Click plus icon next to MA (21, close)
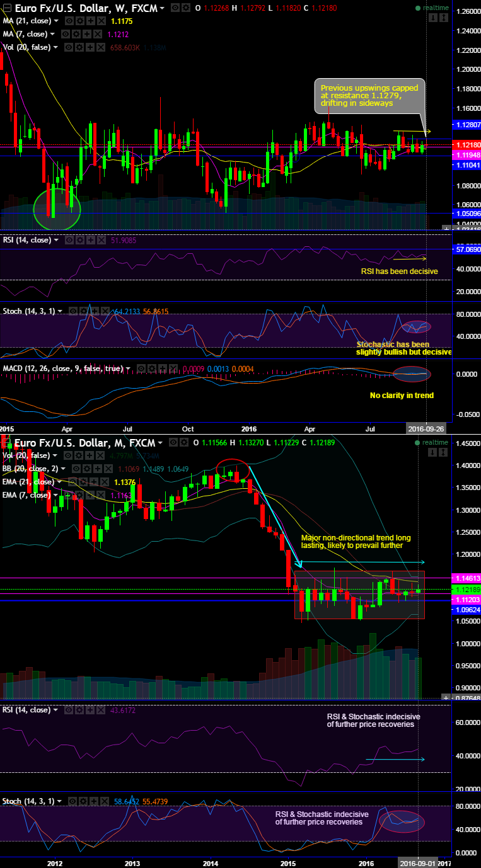This screenshot has height=868, width=481. pos(90,21)
